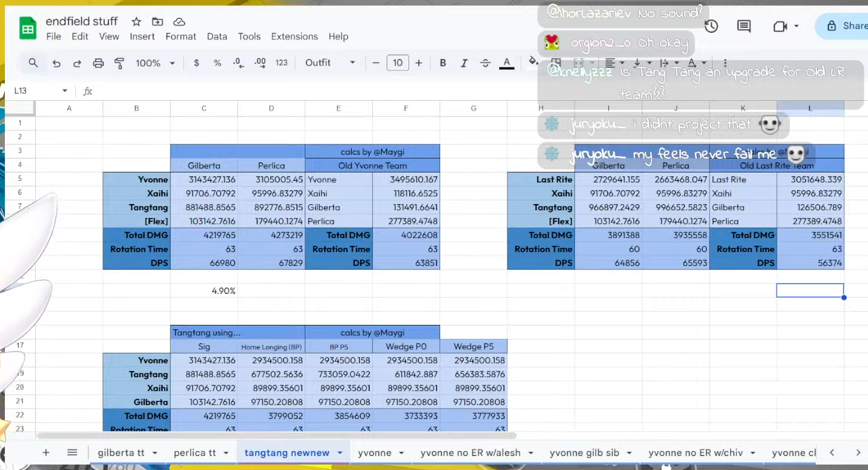
Task: Add a new sheet with the plus button
Action: pyautogui.click(x=46, y=452)
